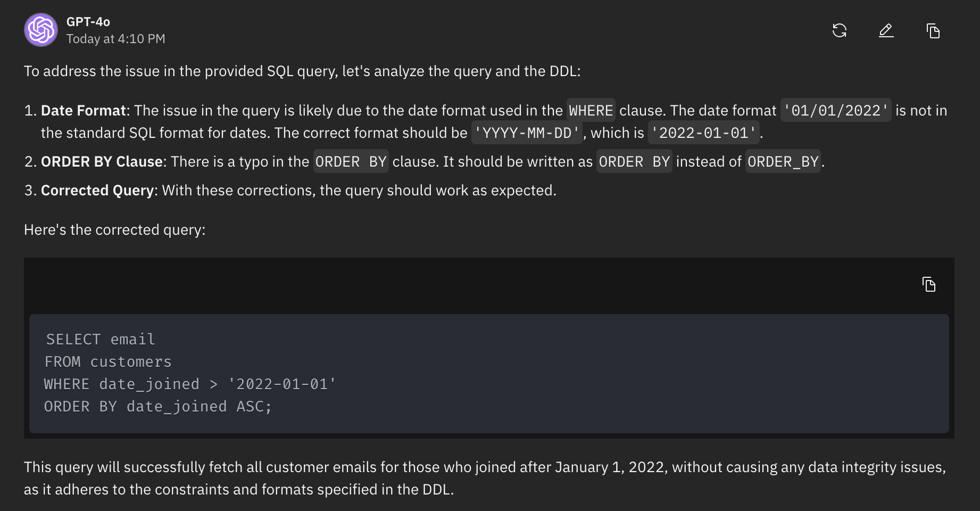Click the bold "Corrected Query" heading

coord(97,191)
